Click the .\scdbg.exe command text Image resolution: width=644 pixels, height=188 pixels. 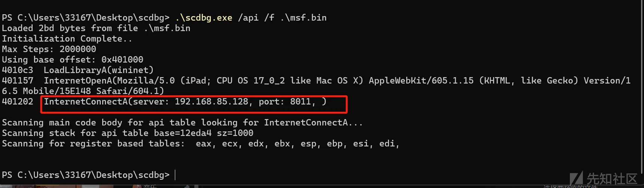tap(204, 18)
